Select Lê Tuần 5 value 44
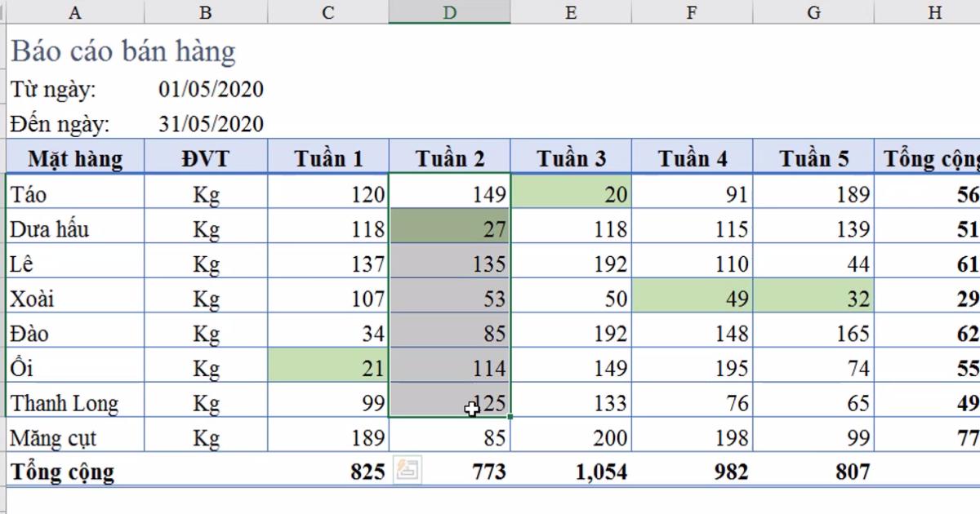Viewport: 980px width, 514px height. (813, 262)
